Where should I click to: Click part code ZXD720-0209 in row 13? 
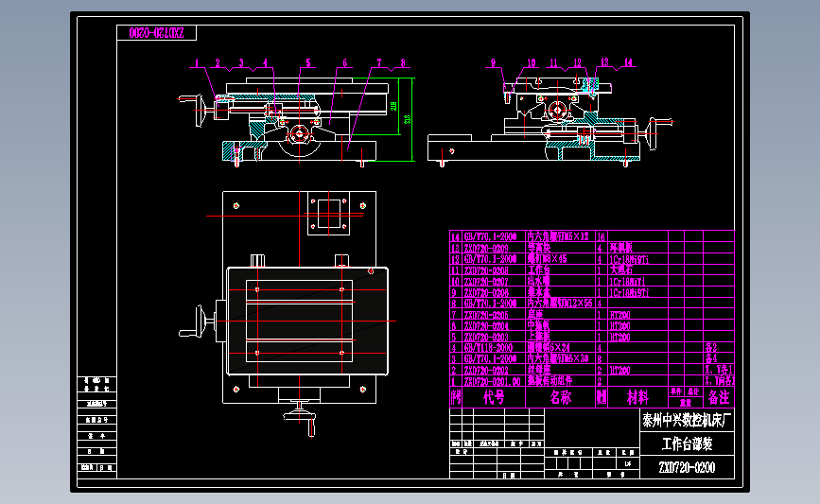pos(486,249)
